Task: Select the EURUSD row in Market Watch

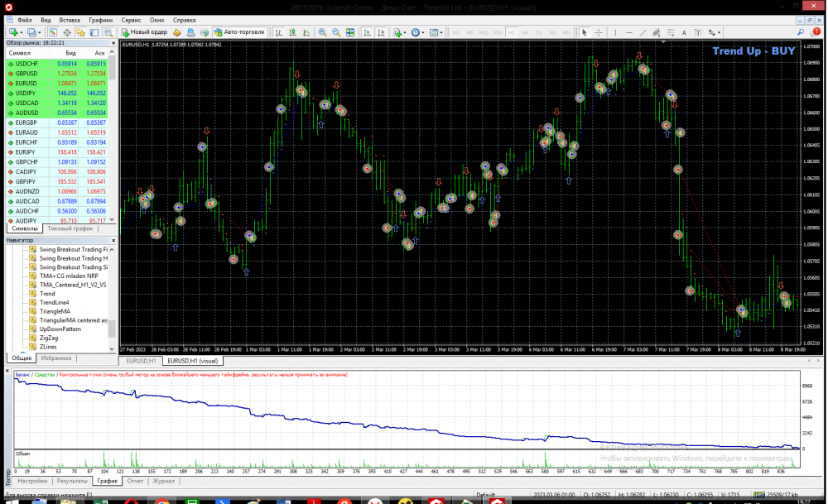Action: (57, 84)
